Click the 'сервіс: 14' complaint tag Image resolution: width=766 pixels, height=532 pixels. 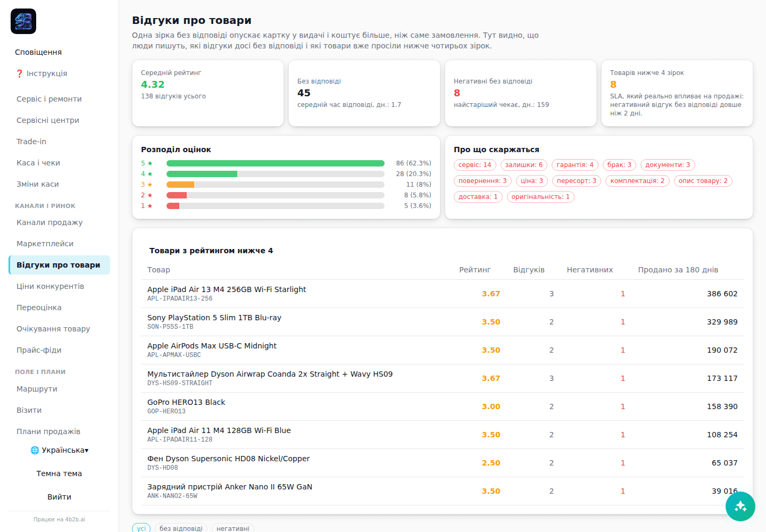pyautogui.click(x=475, y=165)
